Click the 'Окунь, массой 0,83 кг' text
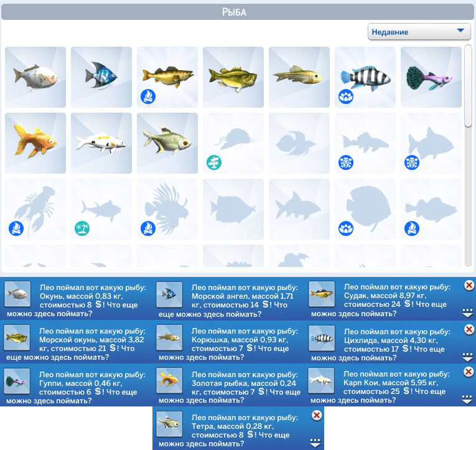The image size is (476, 450). point(81,296)
